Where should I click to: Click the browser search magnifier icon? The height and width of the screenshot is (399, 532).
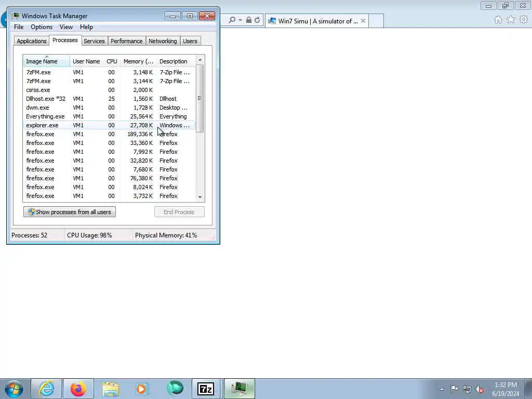(x=232, y=20)
